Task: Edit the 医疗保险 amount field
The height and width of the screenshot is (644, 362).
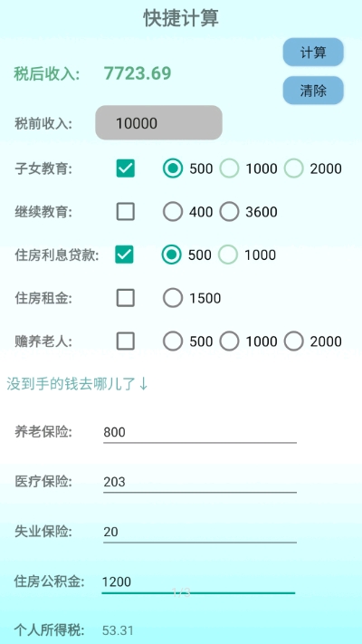Action: coord(200,482)
